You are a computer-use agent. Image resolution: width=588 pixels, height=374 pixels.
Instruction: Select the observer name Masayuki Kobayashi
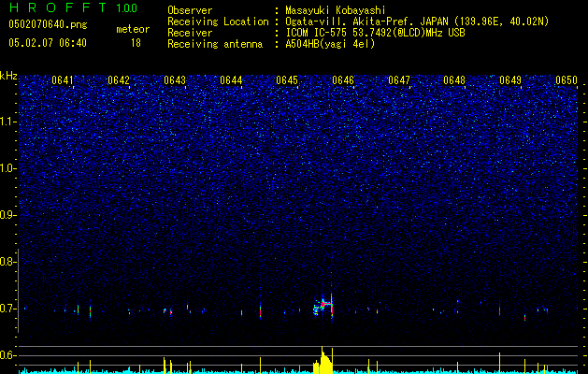click(x=335, y=10)
